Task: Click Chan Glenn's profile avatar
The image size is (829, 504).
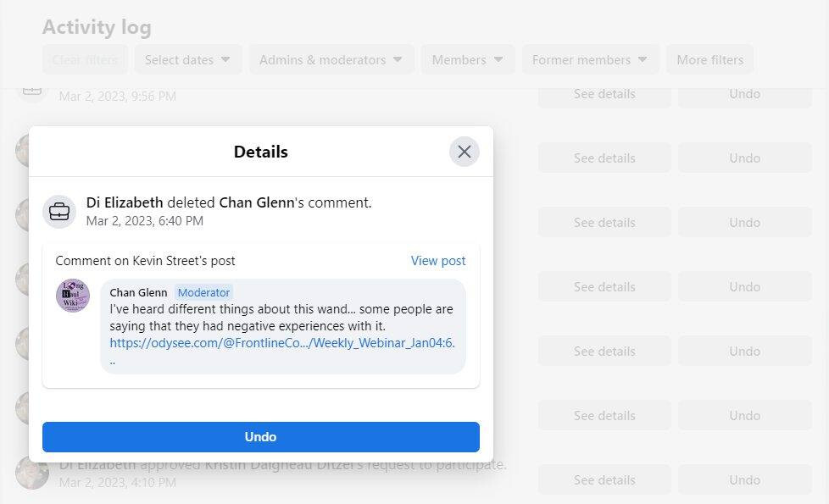Action: [73, 296]
